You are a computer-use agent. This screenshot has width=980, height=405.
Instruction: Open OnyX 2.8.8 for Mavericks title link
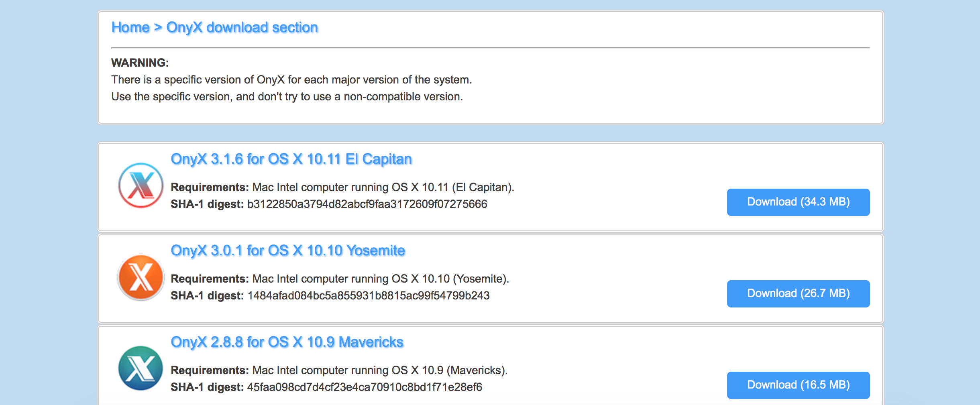(287, 342)
